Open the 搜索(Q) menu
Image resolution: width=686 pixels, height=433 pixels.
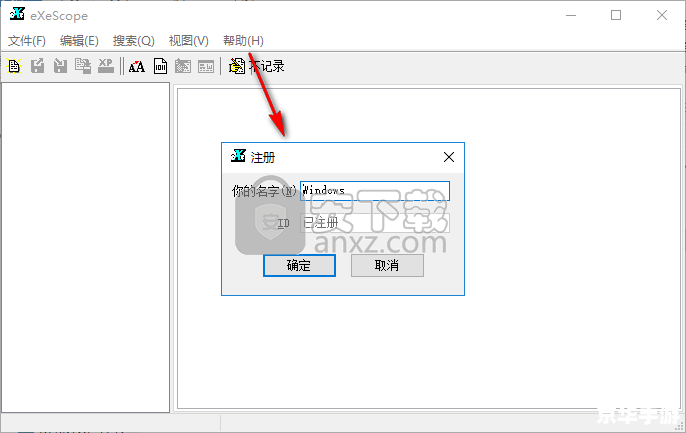click(x=133, y=41)
